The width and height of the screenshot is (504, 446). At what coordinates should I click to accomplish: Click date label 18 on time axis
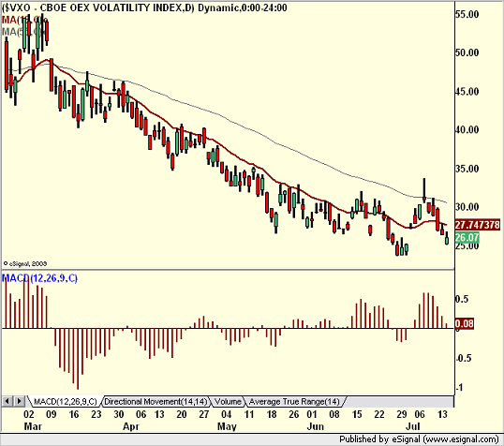pyautogui.click(x=272, y=414)
